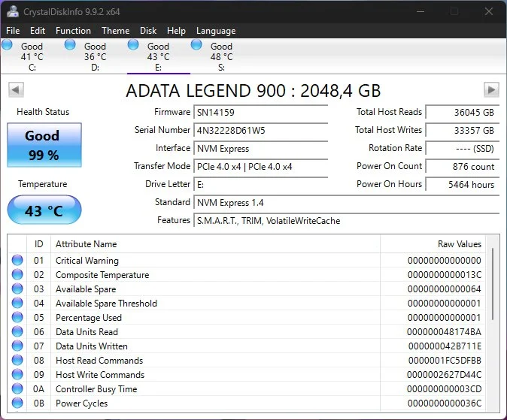Click raw value 000000048174BA

point(444,332)
